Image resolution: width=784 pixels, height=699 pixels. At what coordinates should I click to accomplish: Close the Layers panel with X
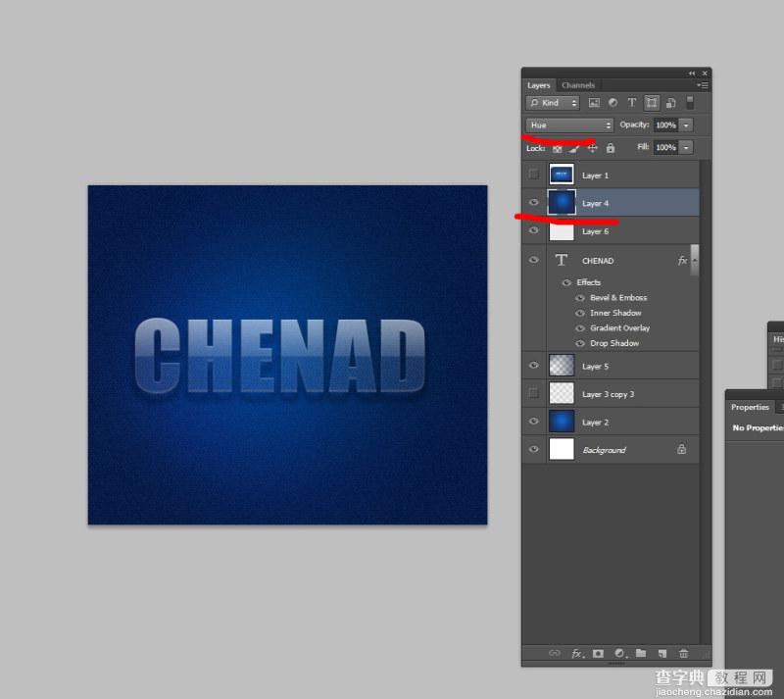(x=705, y=74)
